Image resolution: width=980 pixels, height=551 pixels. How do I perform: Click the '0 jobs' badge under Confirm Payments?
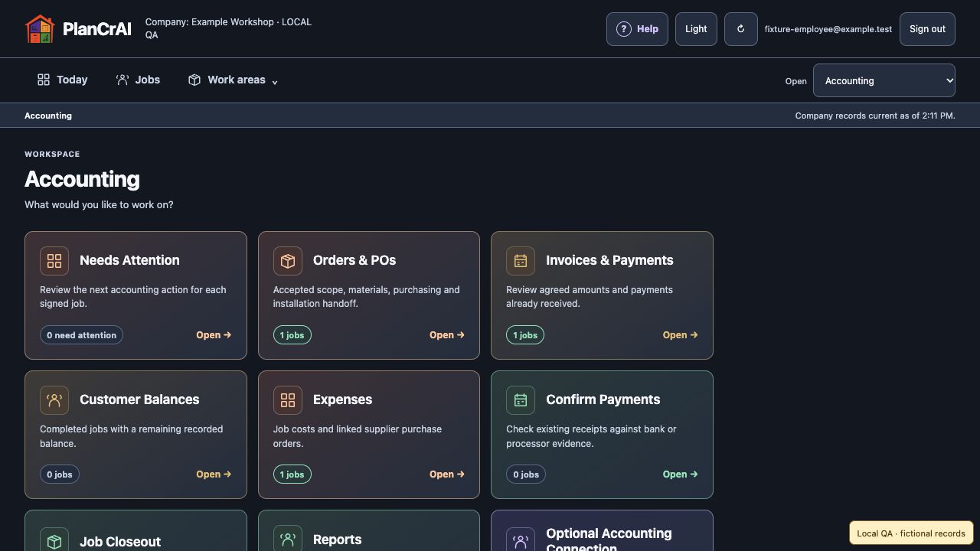coord(526,474)
